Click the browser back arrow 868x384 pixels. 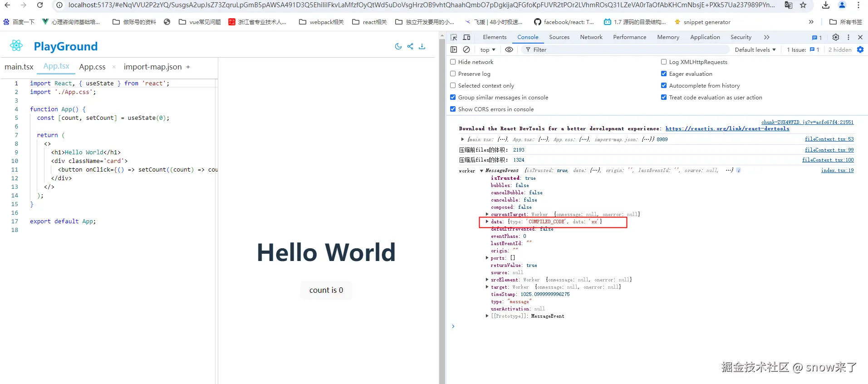click(7, 5)
